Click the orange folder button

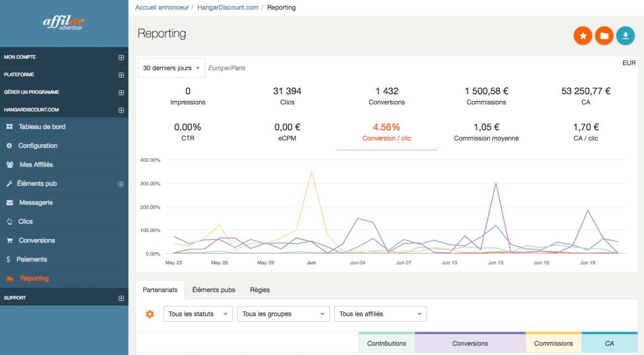point(604,36)
